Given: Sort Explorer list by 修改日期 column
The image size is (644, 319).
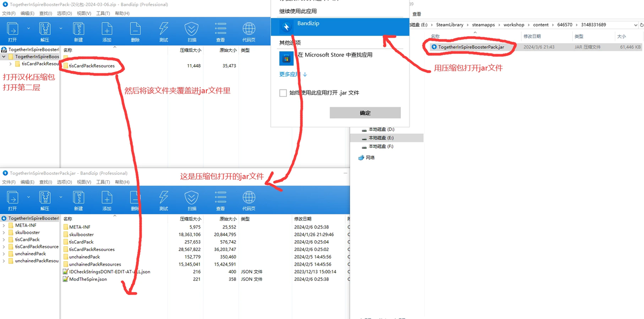Looking at the screenshot, I should click(x=532, y=37).
